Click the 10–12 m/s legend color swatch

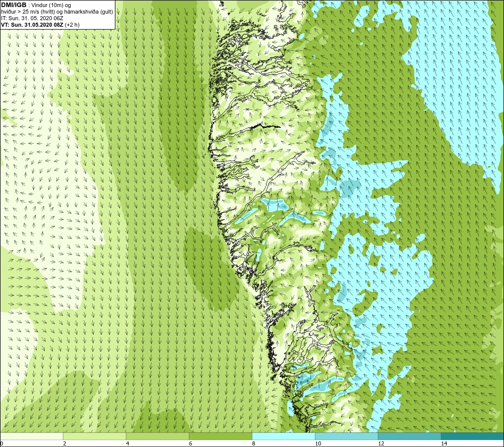coord(347,436)
